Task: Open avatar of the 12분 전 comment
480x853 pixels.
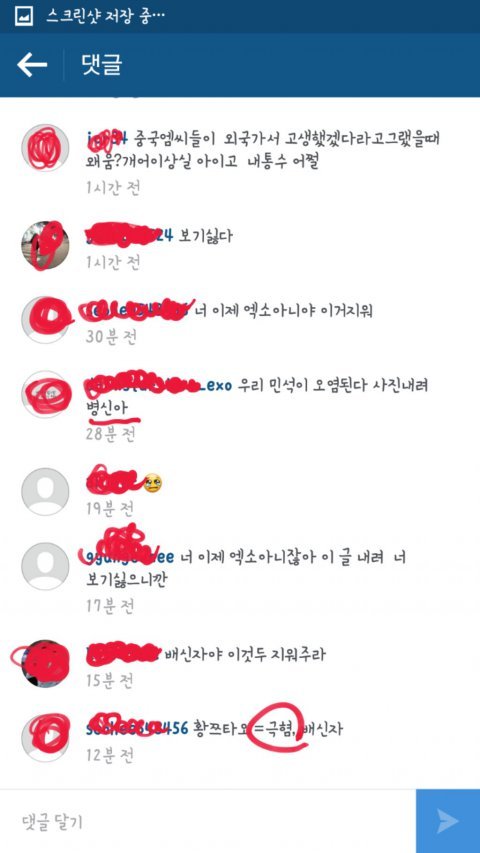Action: [45, 738]
